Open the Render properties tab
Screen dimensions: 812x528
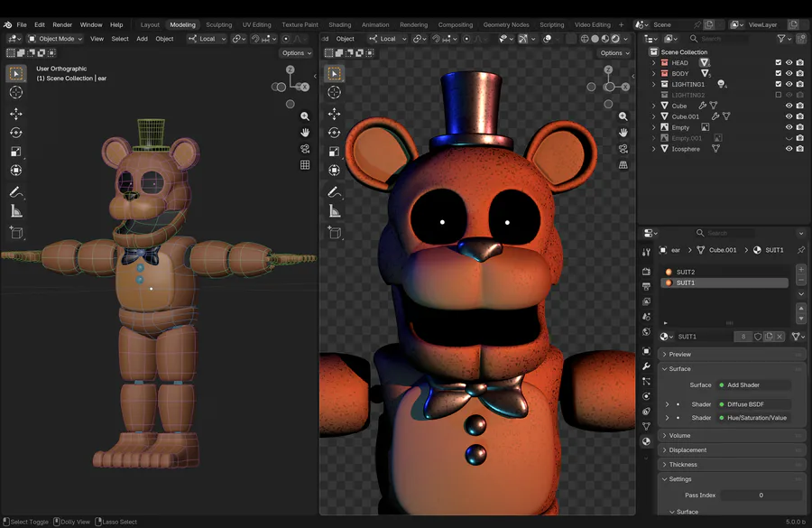[x=646, y=272]
